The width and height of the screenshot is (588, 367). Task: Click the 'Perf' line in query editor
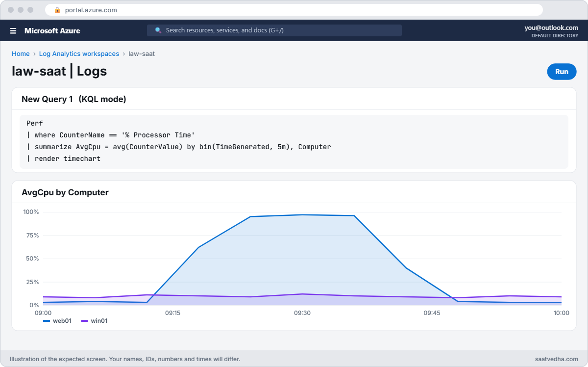[x=35, y=123]
